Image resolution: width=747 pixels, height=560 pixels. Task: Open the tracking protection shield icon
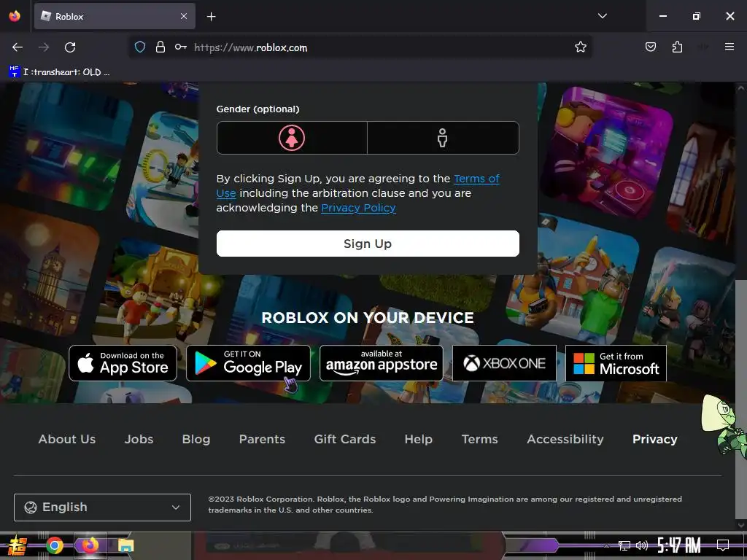pos(139,47)
